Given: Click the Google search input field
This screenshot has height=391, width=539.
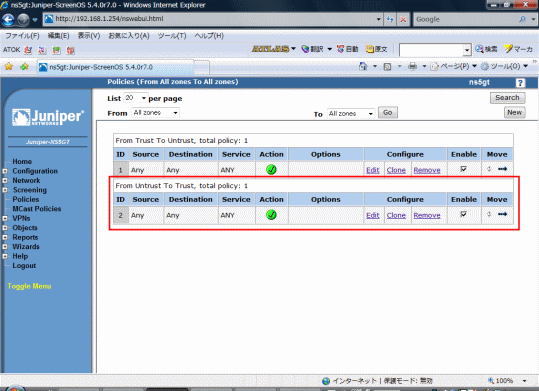Looking at the screenshot, I should [466, 19].
